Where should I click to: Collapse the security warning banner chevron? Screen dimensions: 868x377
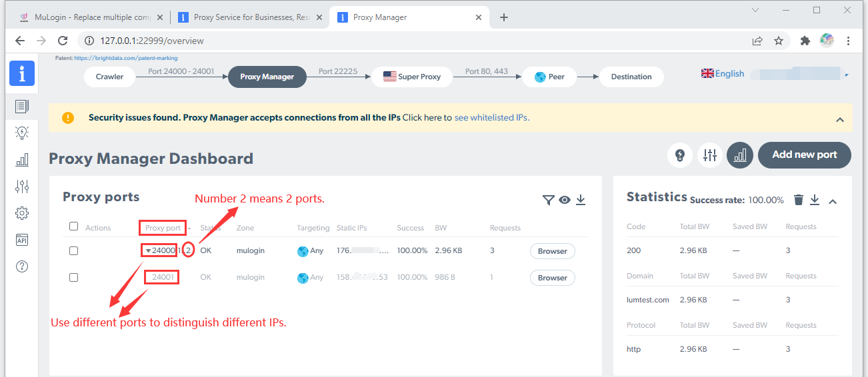click(839, 120)
